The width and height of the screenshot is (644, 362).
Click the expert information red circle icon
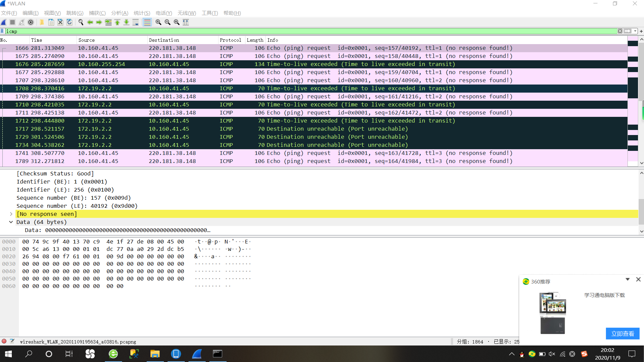coord(4,341)
